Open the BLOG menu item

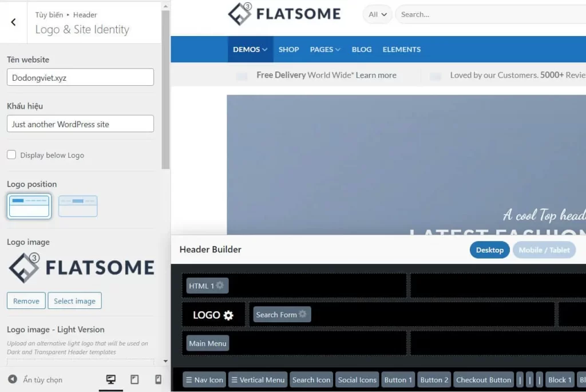[x=361, y=49]
